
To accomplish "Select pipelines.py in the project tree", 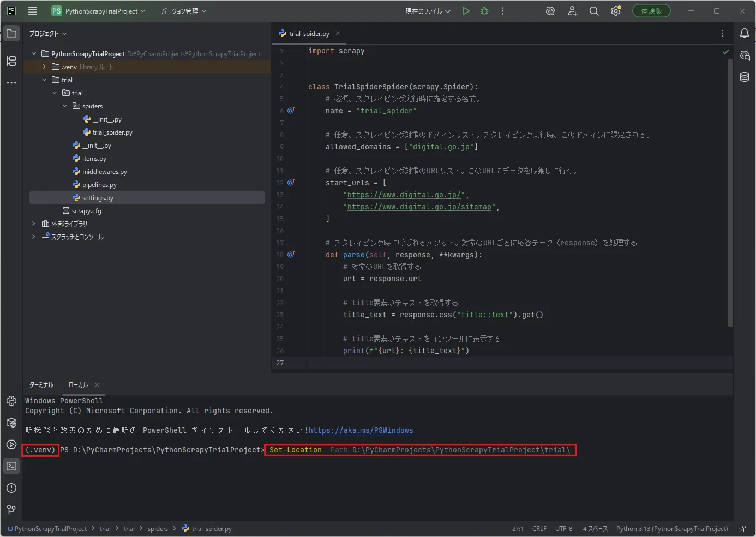I will pos(99,185).
